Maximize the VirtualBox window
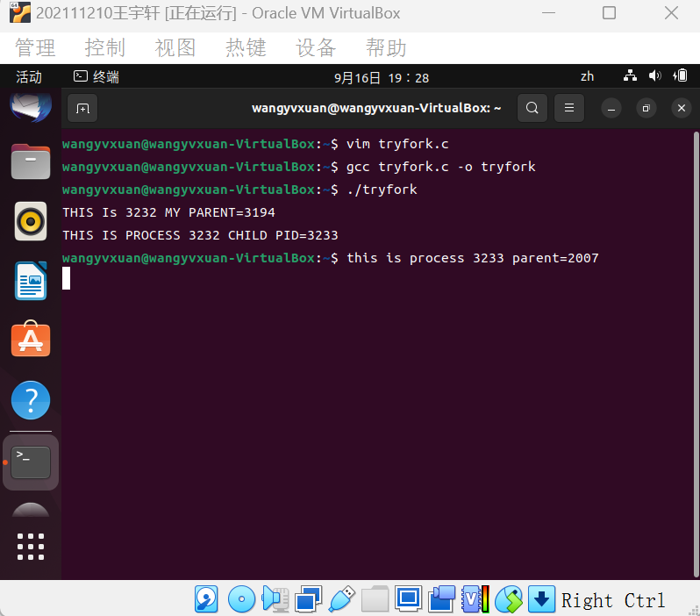700x616 pixels. tap(610, 13)
